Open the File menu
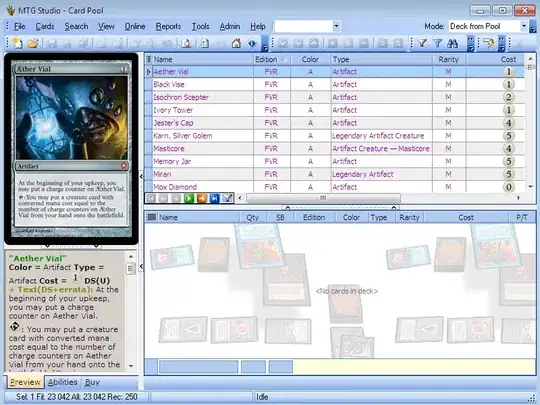The height and width of the screenshot is (405, 540). pyautogui.click(x=20, y=26)
